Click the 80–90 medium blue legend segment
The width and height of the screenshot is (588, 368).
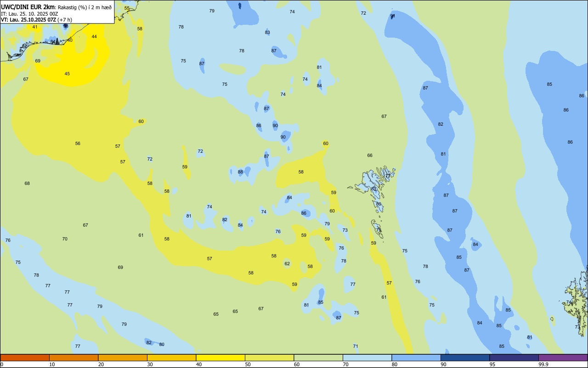416,357
